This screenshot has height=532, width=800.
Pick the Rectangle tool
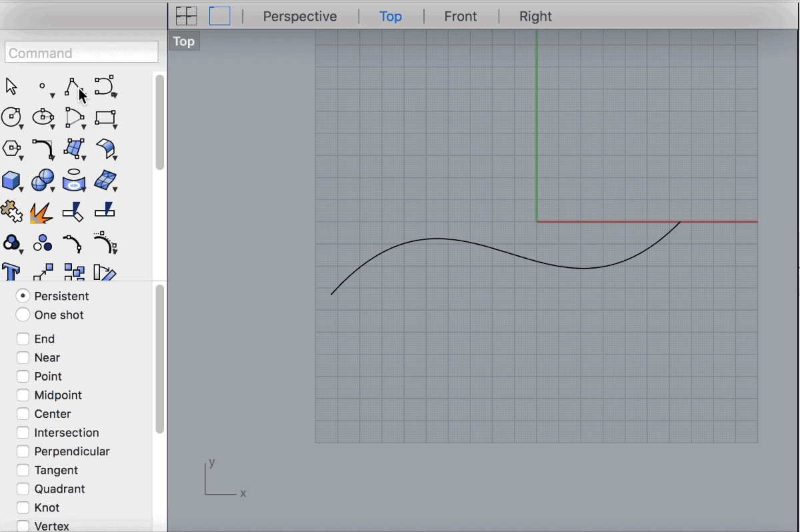pyautogui.click(x=105, y=118)
